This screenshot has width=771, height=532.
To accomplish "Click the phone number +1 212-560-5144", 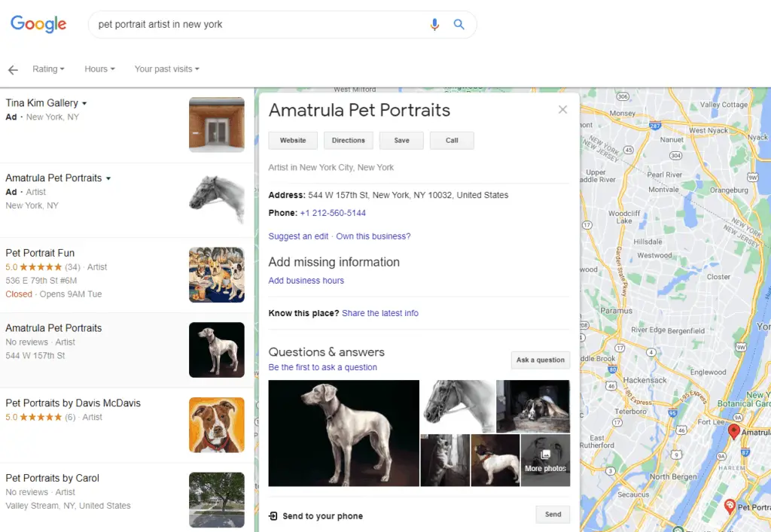I will [333, 213].
